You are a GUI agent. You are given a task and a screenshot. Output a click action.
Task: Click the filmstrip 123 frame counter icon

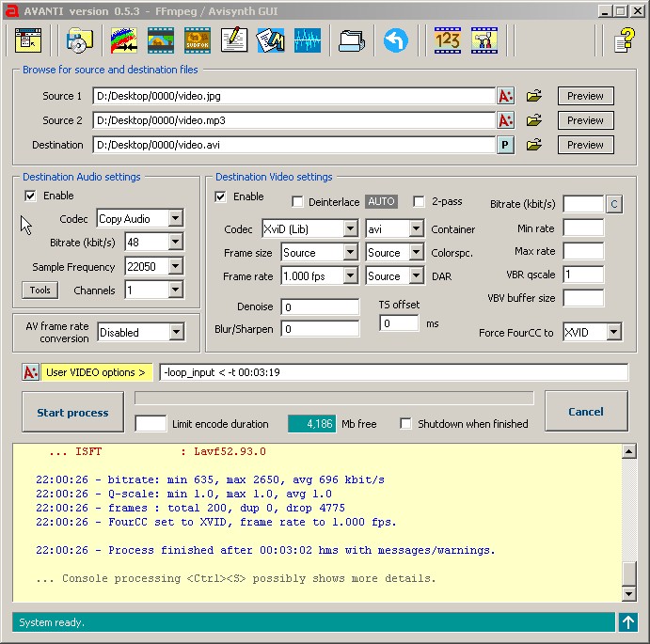tap(447, 40)
